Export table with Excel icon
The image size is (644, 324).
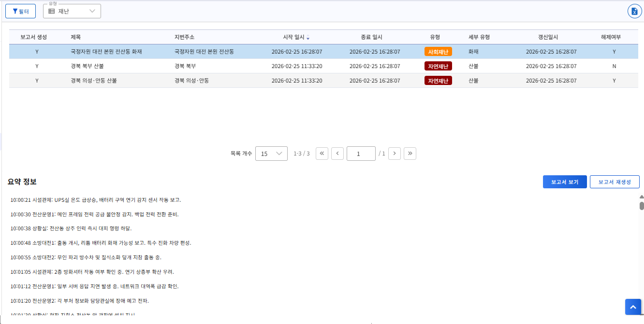click(x=634, y=11)
